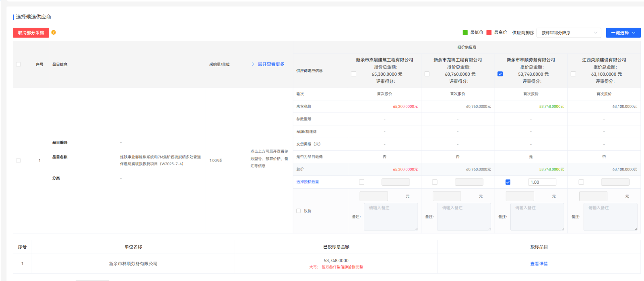Click the 选择授标数量 link

click(308, 182)
